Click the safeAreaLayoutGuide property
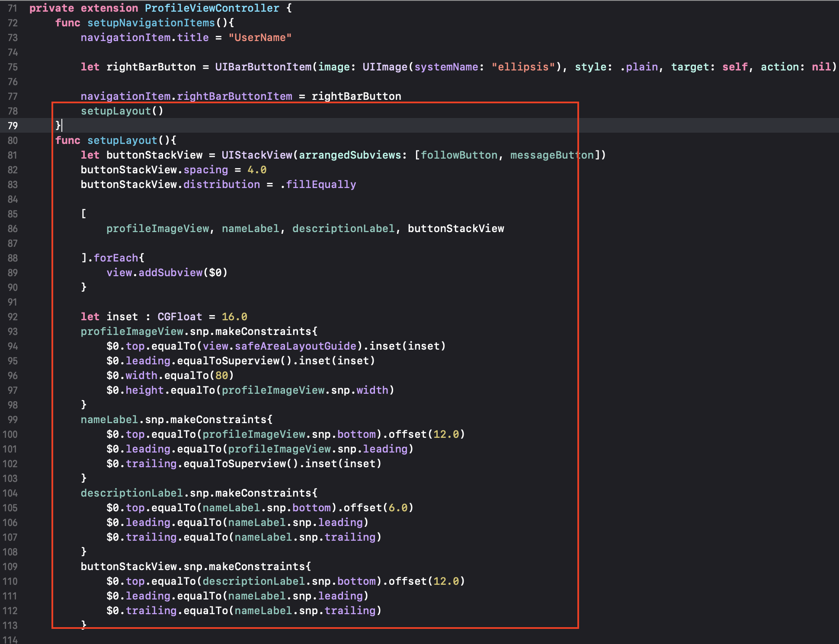The height and width of the screenshot is (644, 839). [295, 346]
